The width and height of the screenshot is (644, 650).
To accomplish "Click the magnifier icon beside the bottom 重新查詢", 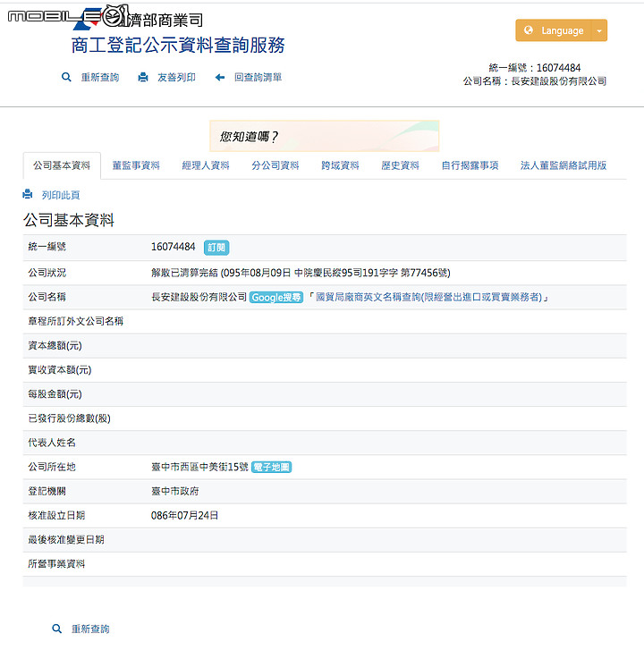I will point(57,629).
